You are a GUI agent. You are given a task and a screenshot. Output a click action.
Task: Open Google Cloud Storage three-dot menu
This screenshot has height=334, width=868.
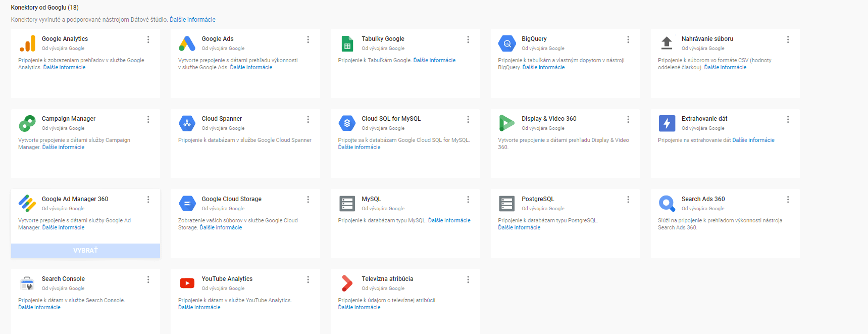coord(308,200)
